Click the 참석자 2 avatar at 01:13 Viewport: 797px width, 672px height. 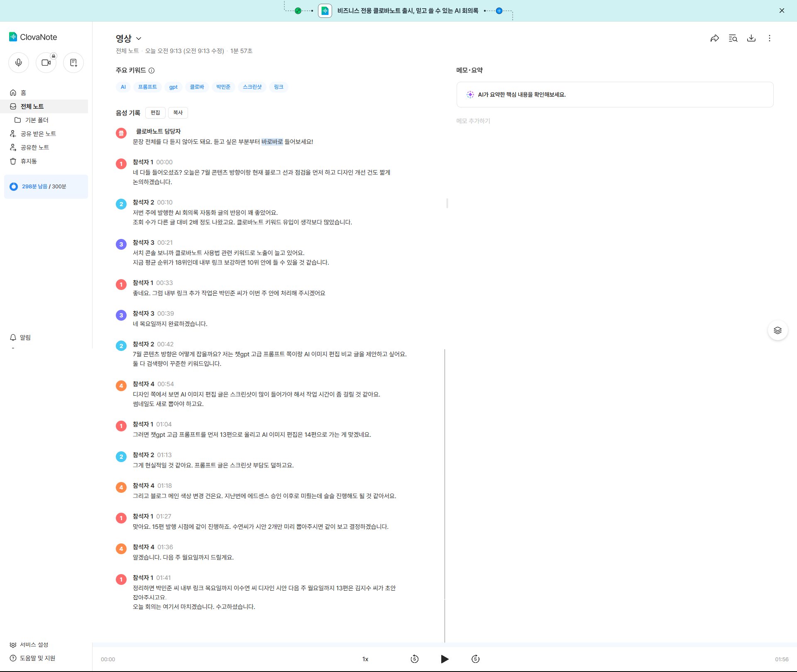coord(121,457)
